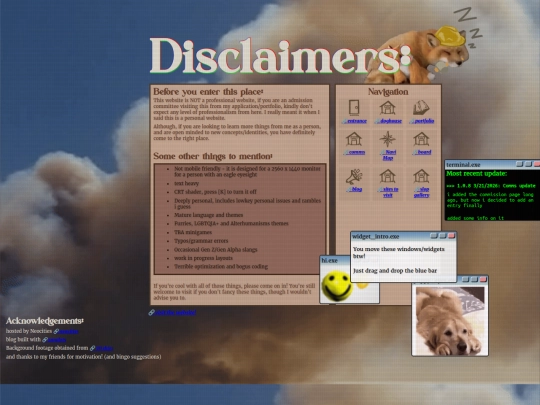Click the door icon above entrance
The image size is (540, 405).
(x=354, y=108)
